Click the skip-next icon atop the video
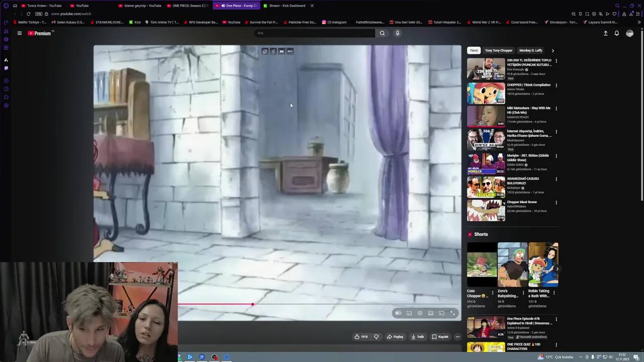This screenshot has width=644, height=362. point(281,51)
